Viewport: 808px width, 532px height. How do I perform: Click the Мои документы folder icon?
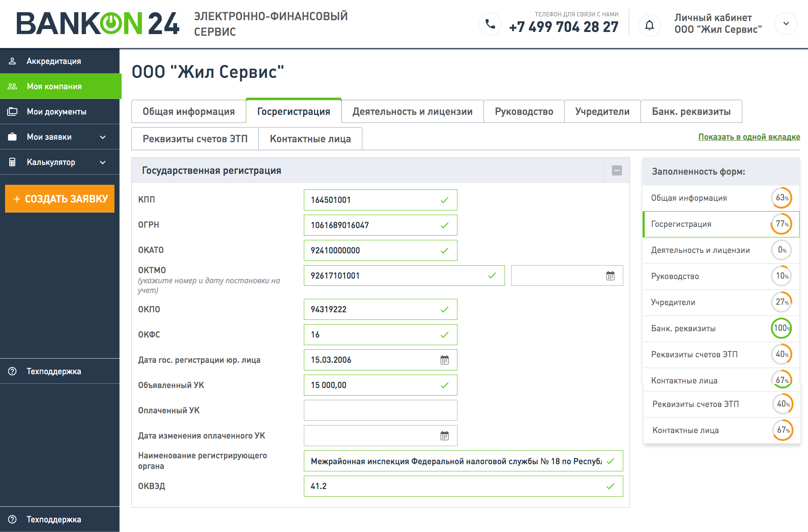(12, 112)
